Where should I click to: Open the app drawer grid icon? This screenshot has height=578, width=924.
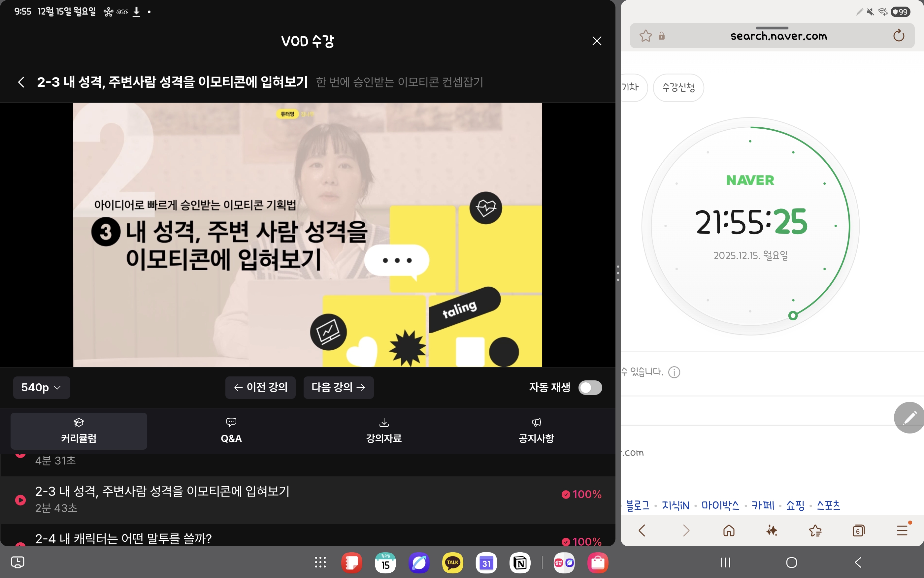320,563
